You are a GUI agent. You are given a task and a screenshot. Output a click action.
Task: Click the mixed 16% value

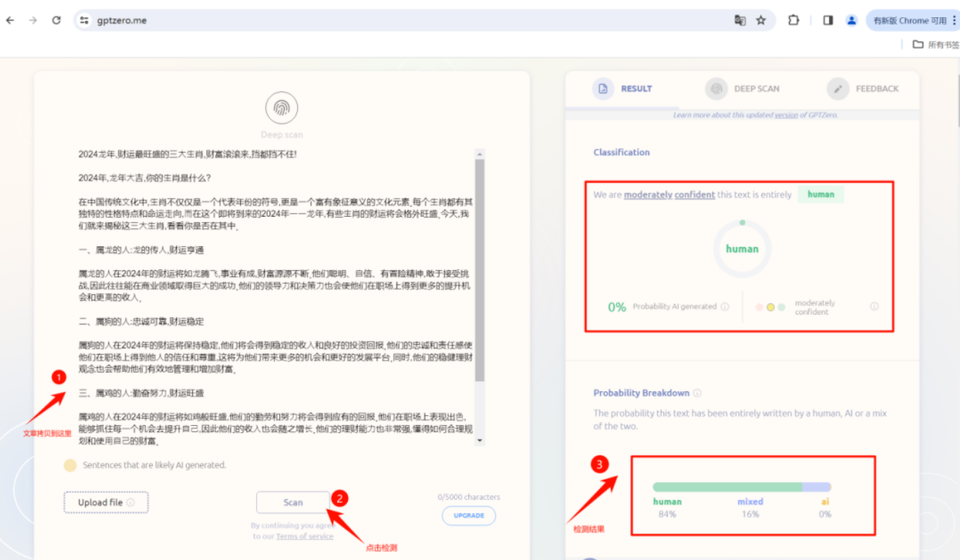750,514
